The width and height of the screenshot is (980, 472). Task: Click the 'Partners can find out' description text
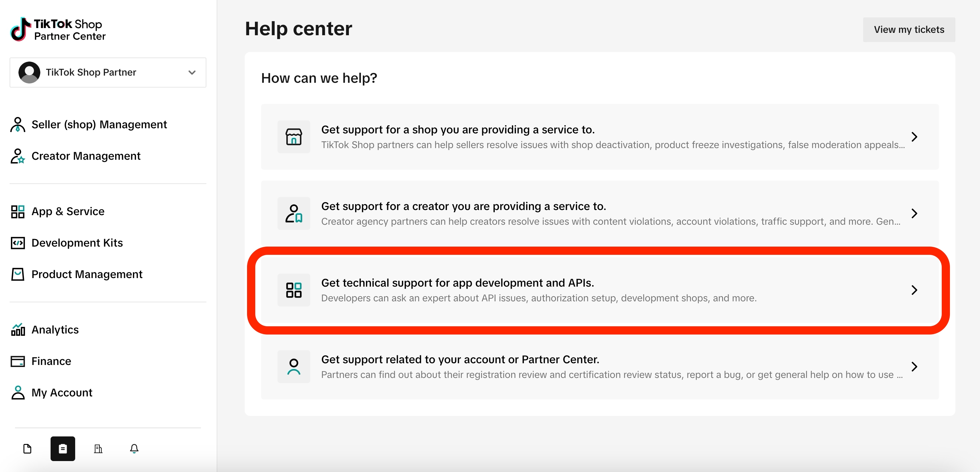[612, 375]
